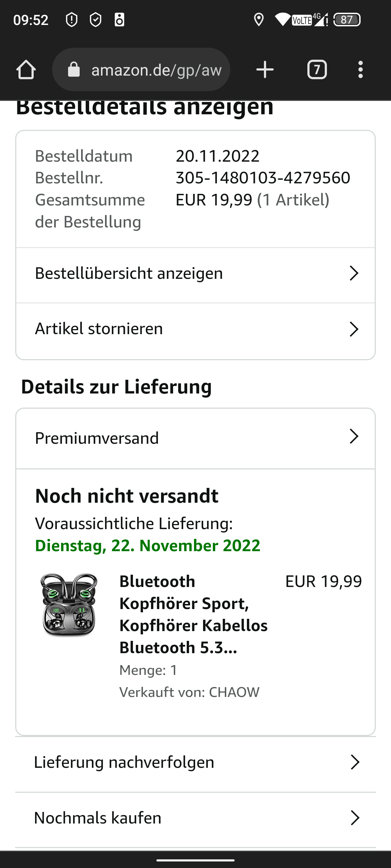Tap the battery indicator showing 87
The width and height of the screenshot is (391, 868).
(x=346, y=20)
